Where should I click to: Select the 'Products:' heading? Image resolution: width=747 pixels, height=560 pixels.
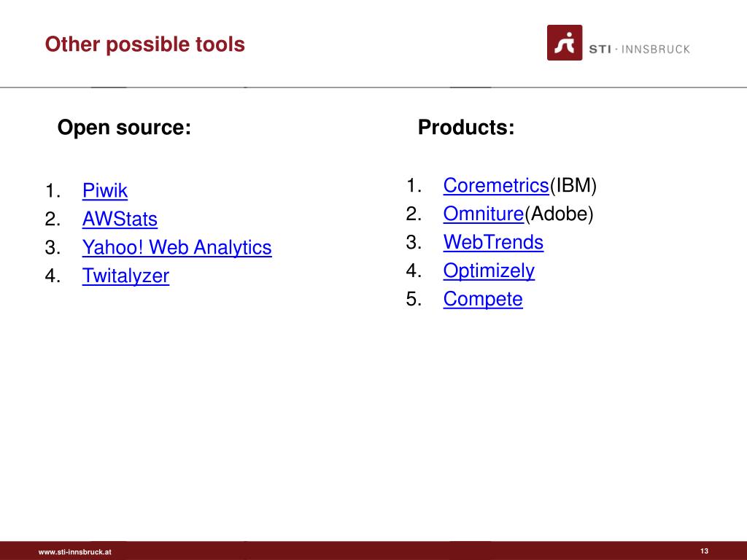tap(466, 128)
